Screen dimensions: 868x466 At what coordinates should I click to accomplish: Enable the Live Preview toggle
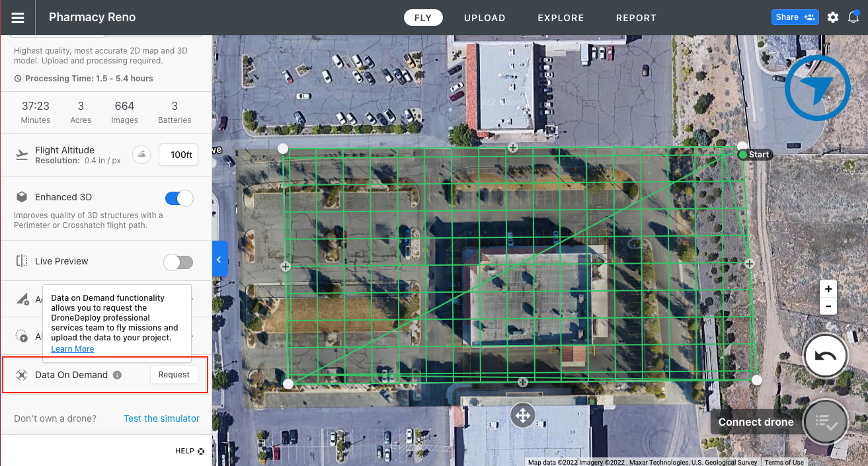178,262
